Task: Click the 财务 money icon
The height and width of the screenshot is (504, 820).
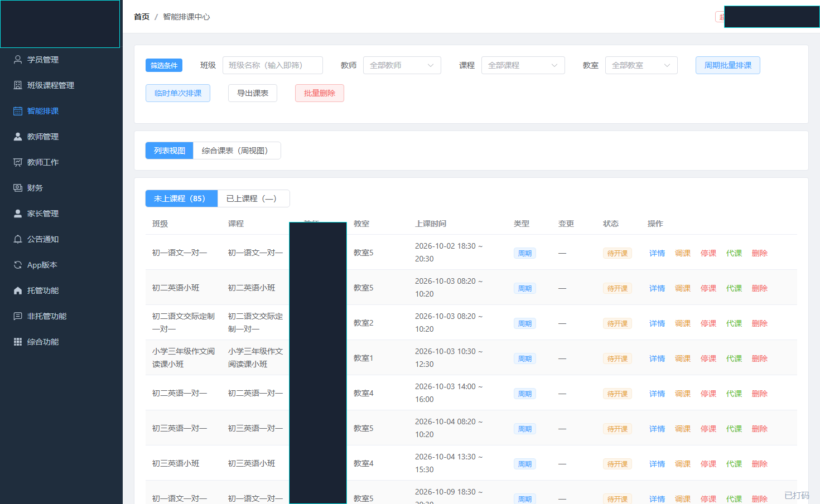Action: (x=18, y=188)
